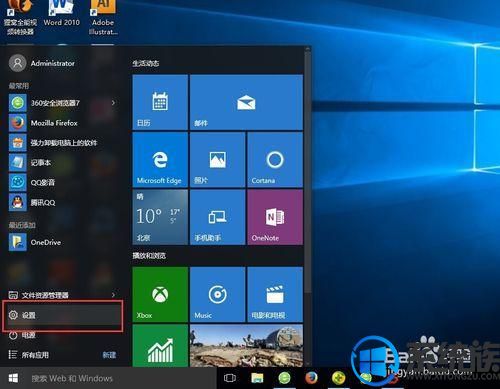Launch Mozilla Firefox from the most-used list
Viewport: 500px width, 389px height.
(62, 123)
